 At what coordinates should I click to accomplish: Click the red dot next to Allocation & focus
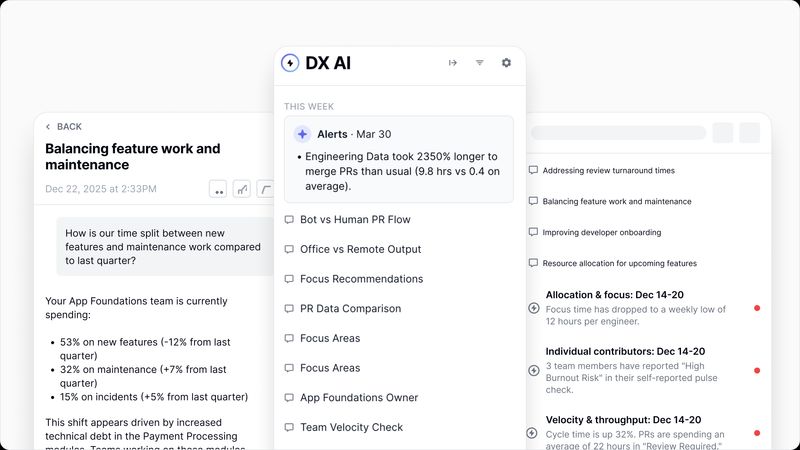coord(757,308)
